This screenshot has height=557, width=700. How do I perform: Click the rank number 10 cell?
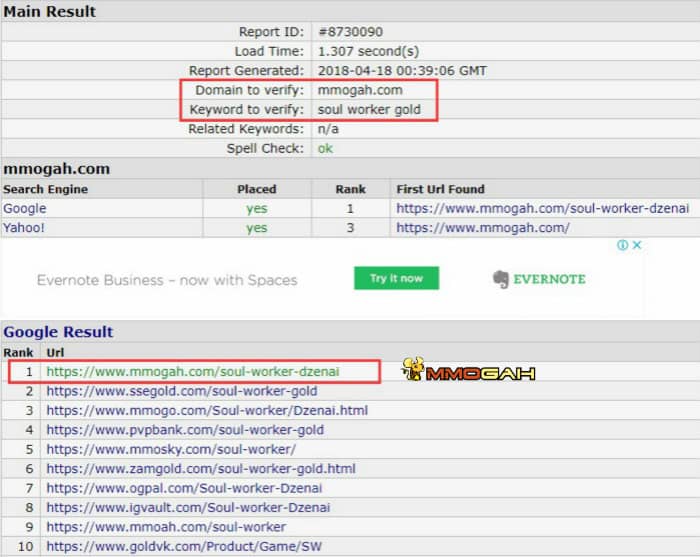(x=25, y=546)
